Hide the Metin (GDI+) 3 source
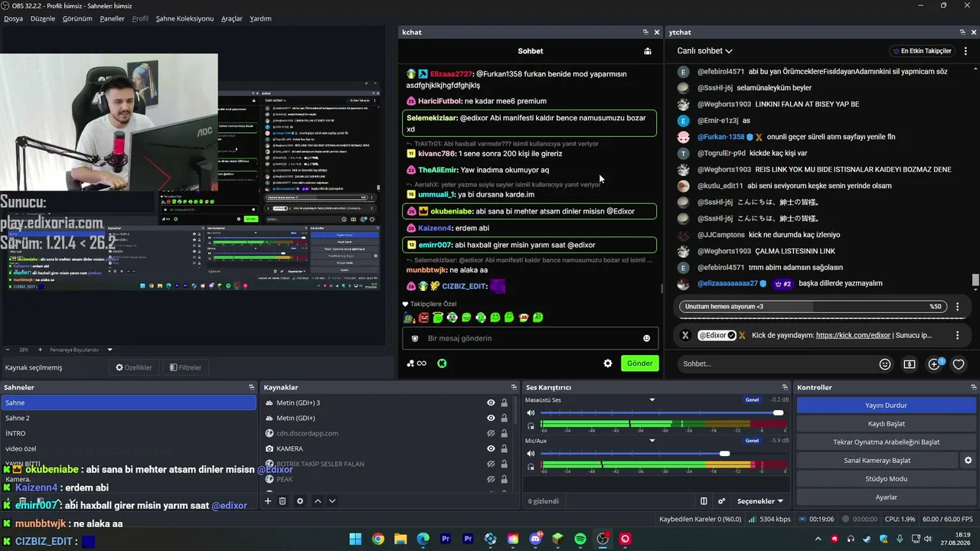 tap(491, 403)
